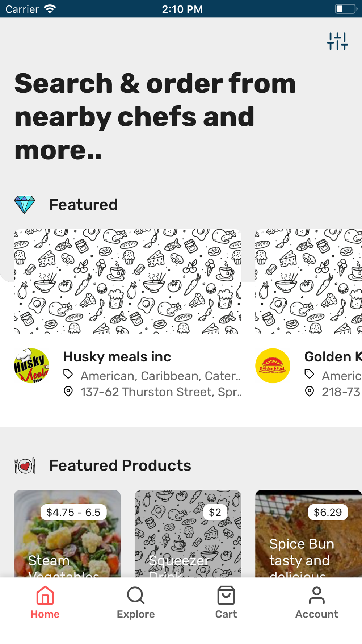This screenshot has width=362, height=644.
Task: Tap the location pin beside Thurston Street
Action: click(x=68, y=392)
